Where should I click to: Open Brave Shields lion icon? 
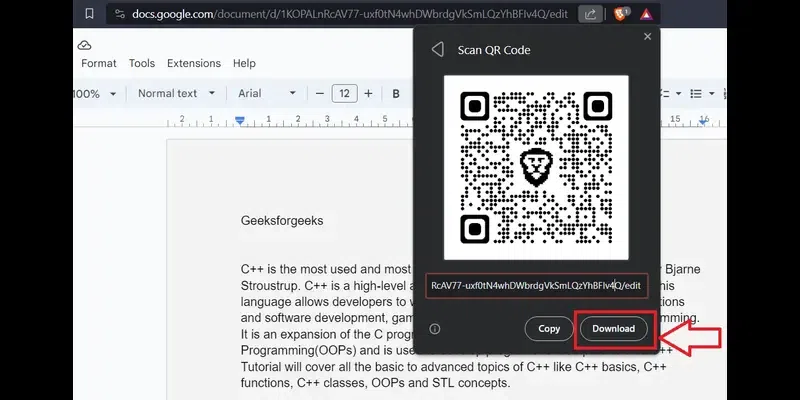click(621, 14)
